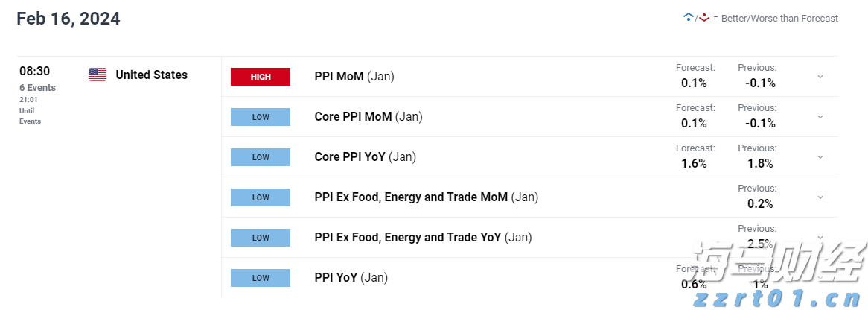Click the LOW badge beside Core PPI YoY

[261, 157]
